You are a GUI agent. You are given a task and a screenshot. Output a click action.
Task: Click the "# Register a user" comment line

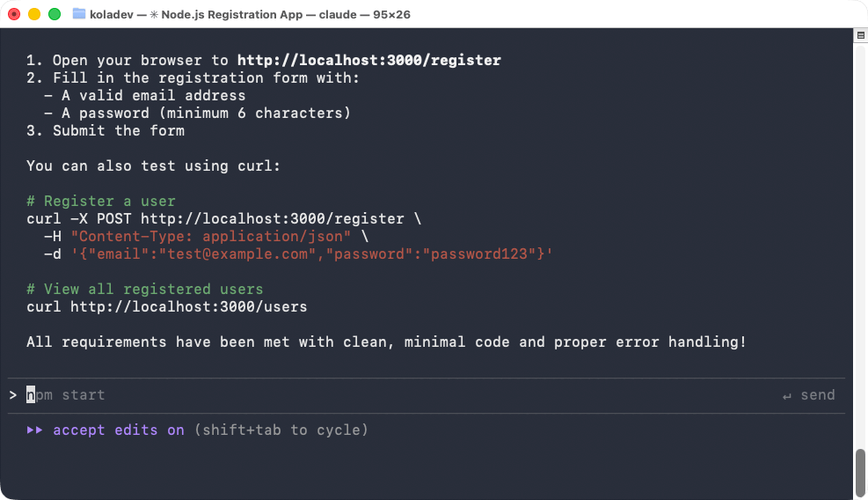pos(101,202)
